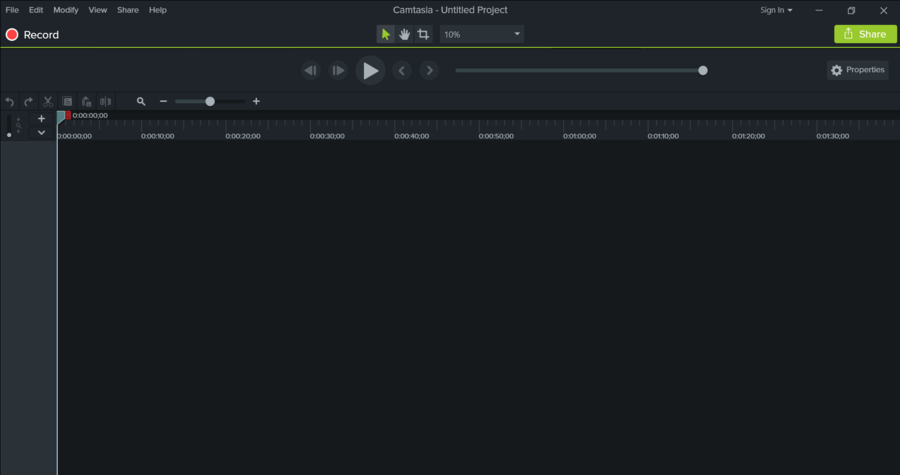
Task: Open the Share menu in menu bar
Action: coord(128,10)
